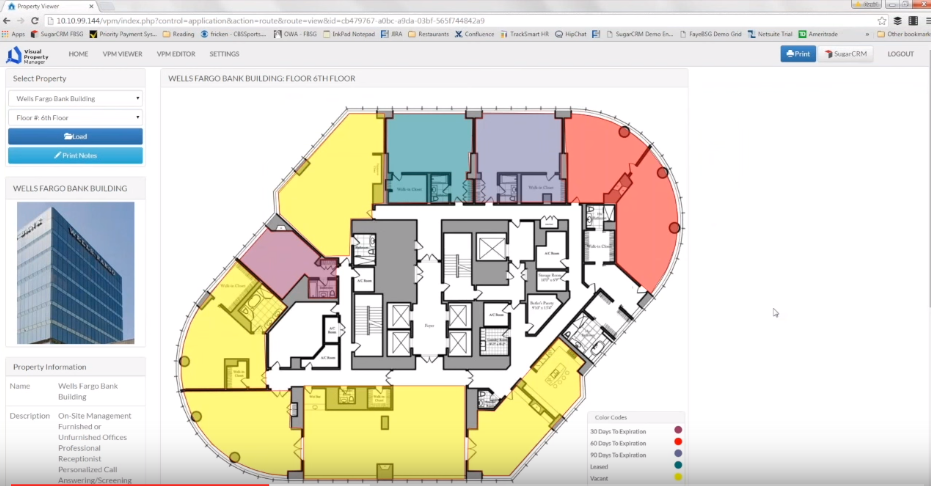Click the blue Load button

click(x=75, y=136)
